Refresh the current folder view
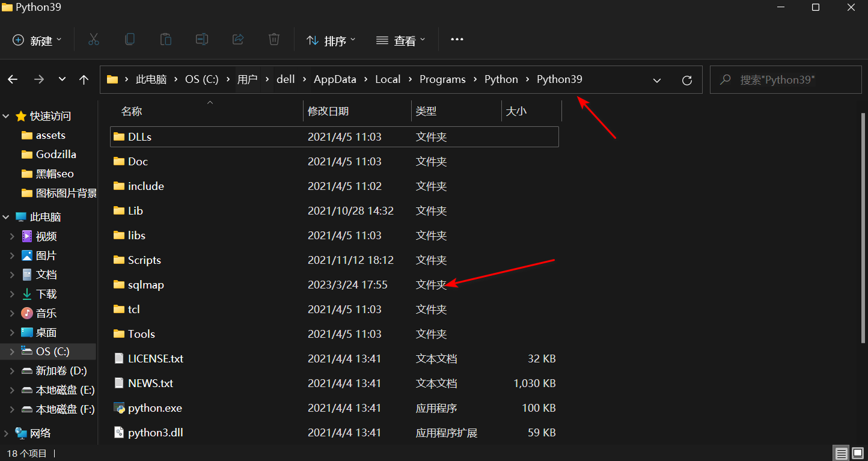Image resolution: width=868 pixels, height=461 pixels. pos(687,80)
